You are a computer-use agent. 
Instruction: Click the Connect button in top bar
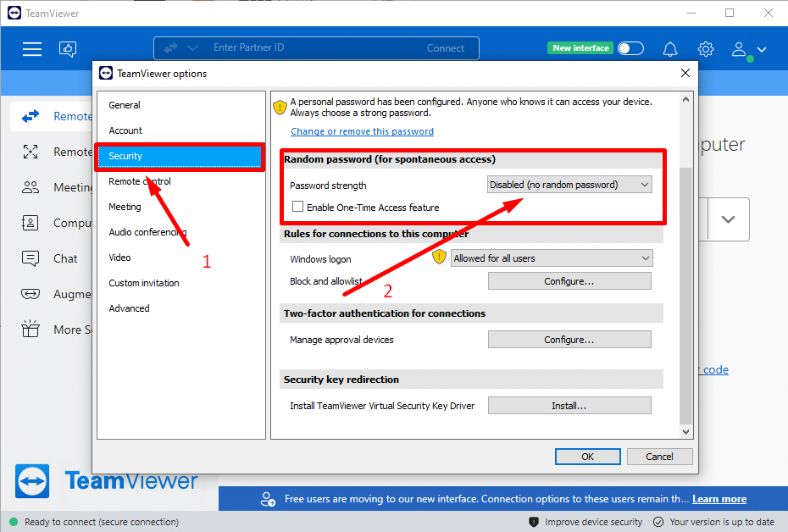click(445, 48)
